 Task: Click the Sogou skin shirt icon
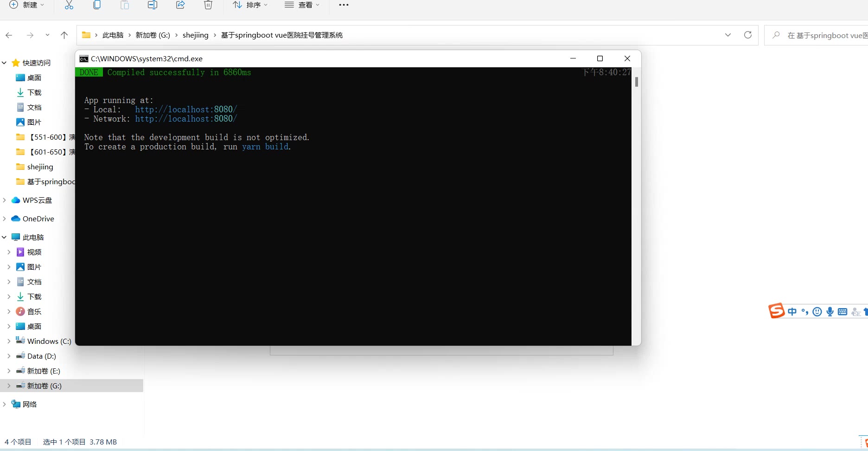pyautogui.click(x=866, y=312)
